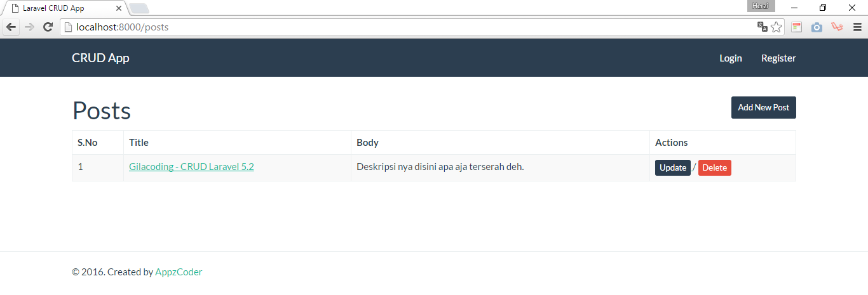Image resolution: width=868 pixels, height=295 pixels.
Task: Go to CRUD App home brand link
Action: click(100, 58)
